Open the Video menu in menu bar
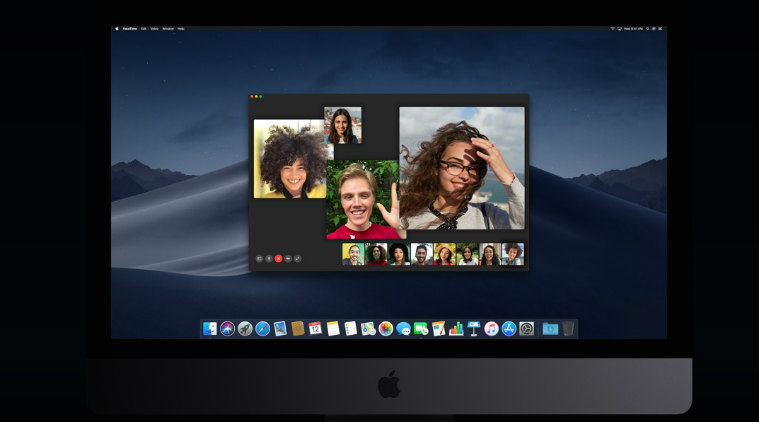The width and height of the screenshot is (759, 422). coord(156,28)
